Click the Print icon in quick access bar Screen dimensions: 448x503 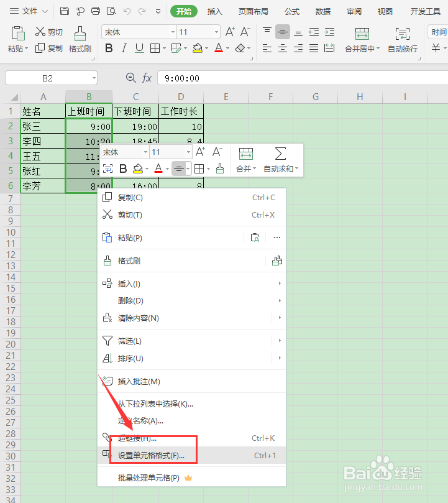coord(96,11)
